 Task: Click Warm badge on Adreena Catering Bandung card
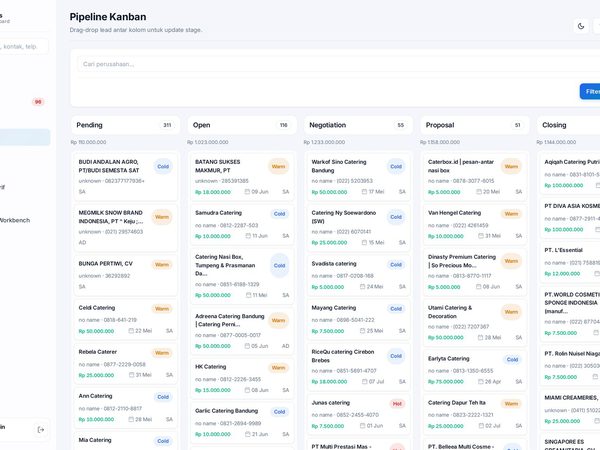(278, 320)
